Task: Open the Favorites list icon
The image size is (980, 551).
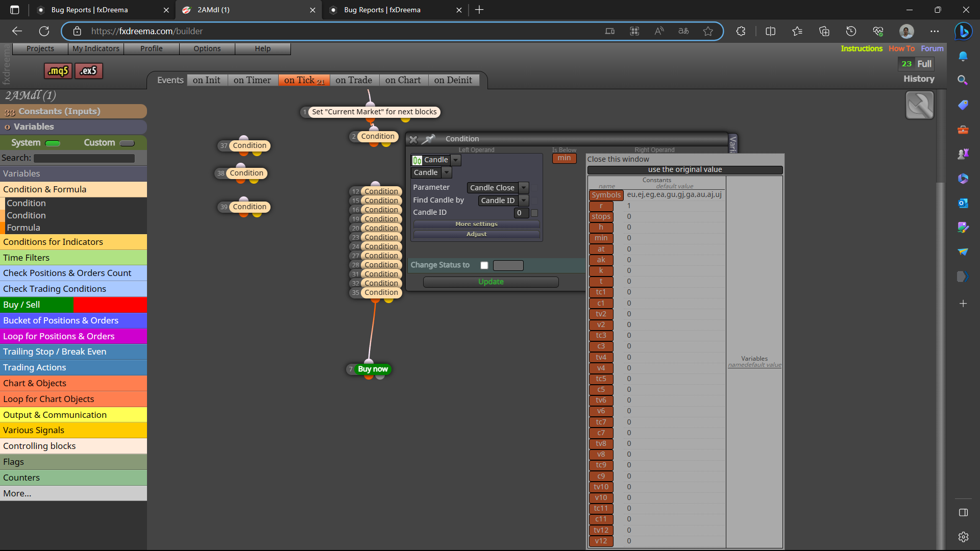Action: tap(797, 31)
